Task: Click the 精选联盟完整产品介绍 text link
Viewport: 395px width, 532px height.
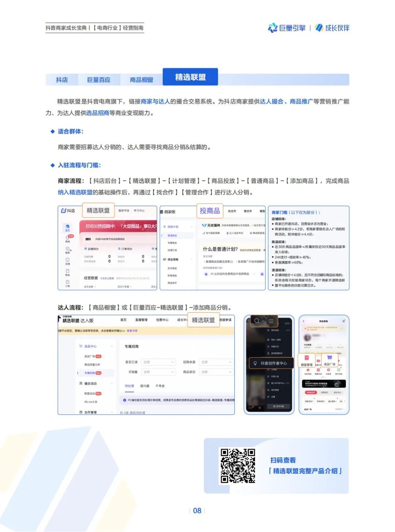Action: point(305,471)
